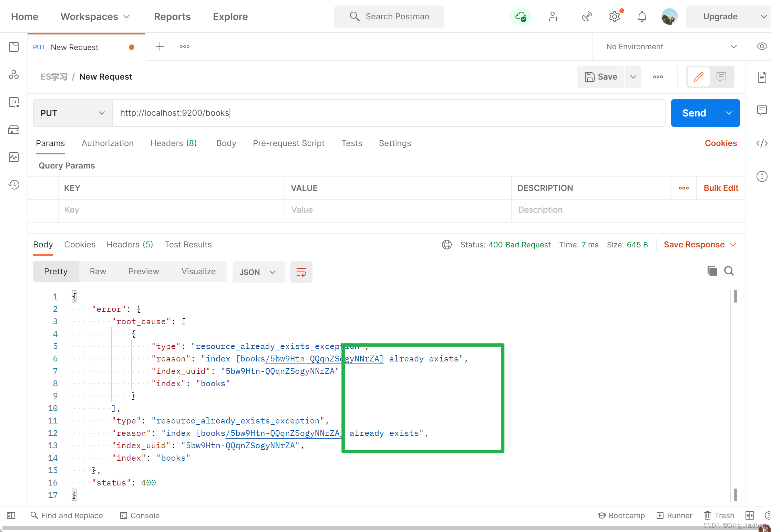Switch to the request Headers (8) tab
This screenshot has width=771, height=532.
tap(174, 143)
